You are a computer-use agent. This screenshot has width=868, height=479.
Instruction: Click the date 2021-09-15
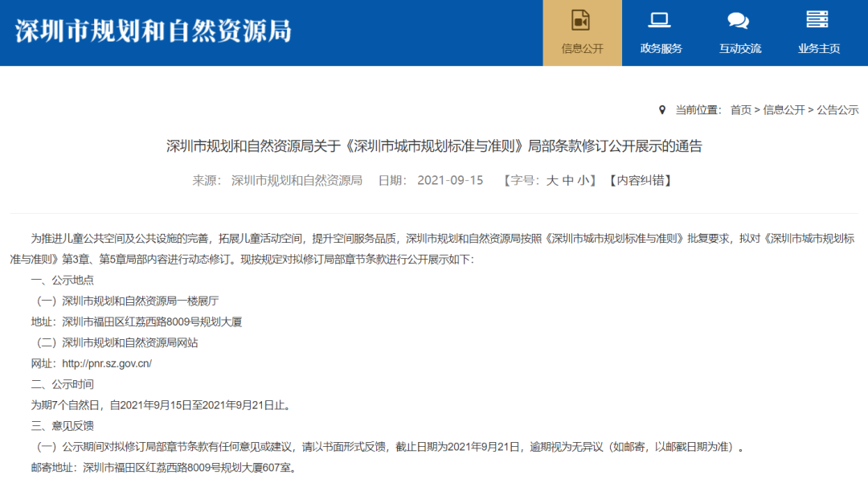[x=450, y=181]
